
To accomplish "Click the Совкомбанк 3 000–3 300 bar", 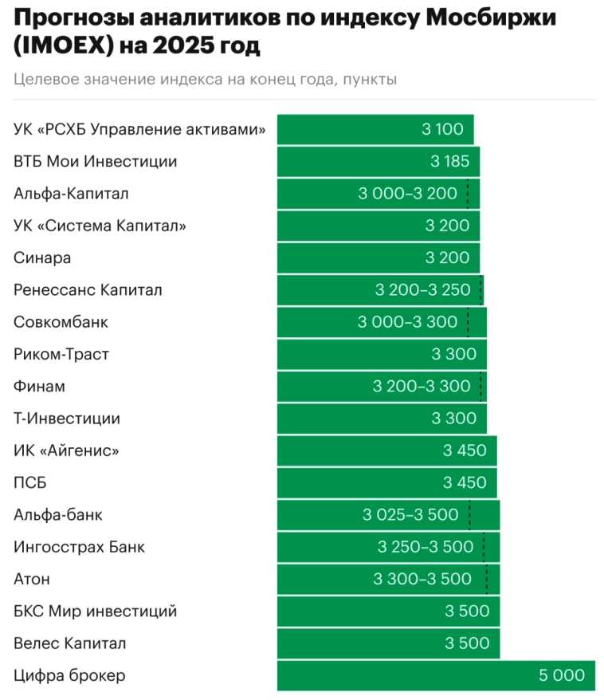I will pos(382,322).
